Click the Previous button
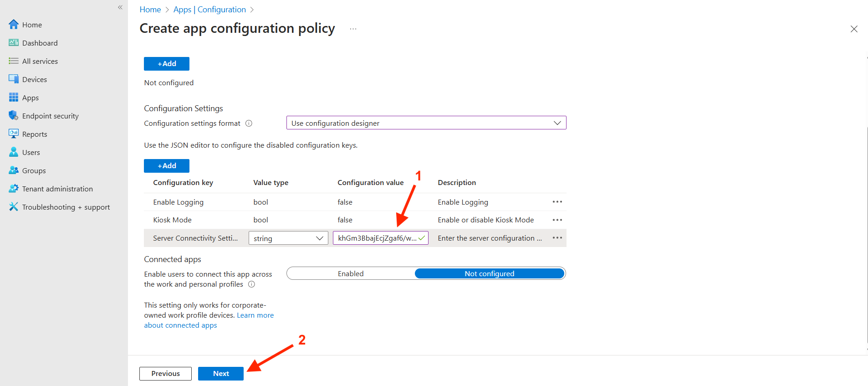Screen dimensions: 868x386 [165, 374]
